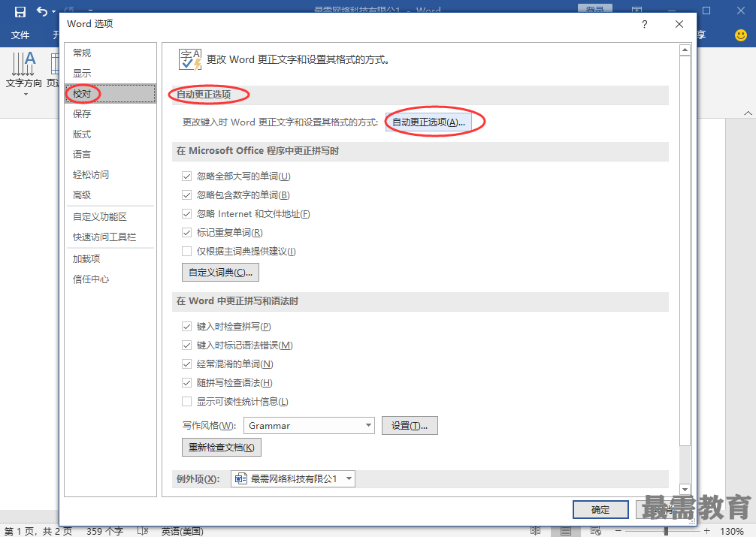This screenshot has width=756, height=537.
Task: Click the 自定义词典(C)... button
Action: coord(220,273)
